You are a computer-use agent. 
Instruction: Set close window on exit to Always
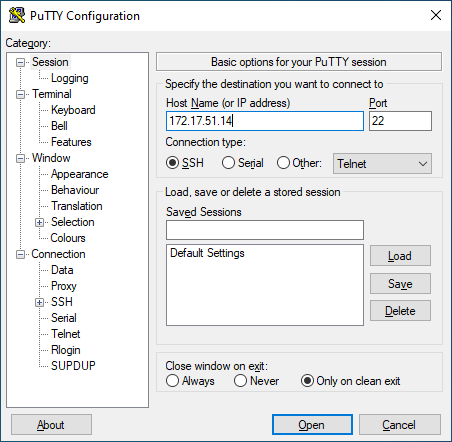[x=172, y=381]
